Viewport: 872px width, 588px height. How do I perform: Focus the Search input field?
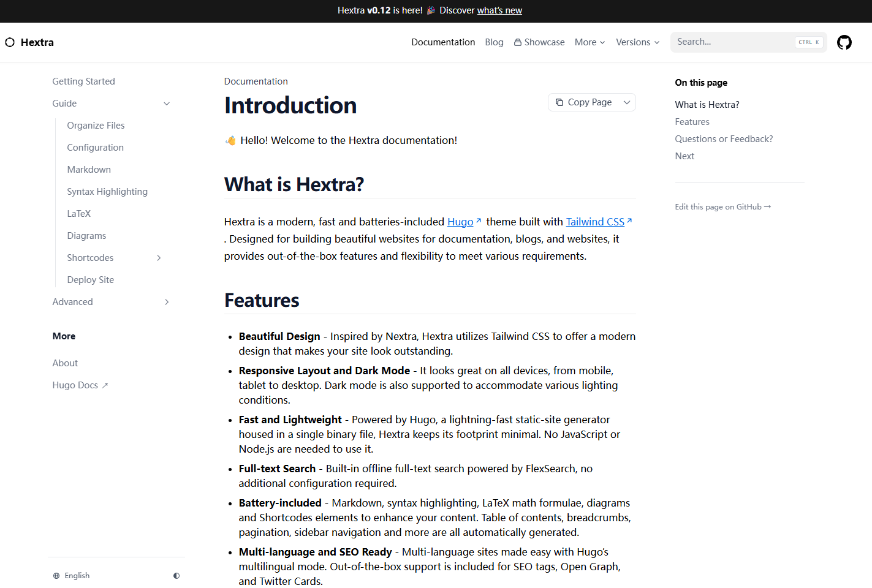[748, 42]
